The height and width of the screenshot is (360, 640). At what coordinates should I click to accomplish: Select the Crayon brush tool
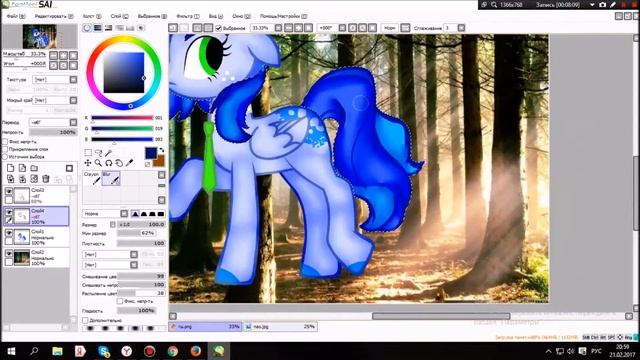click(92, 178)
